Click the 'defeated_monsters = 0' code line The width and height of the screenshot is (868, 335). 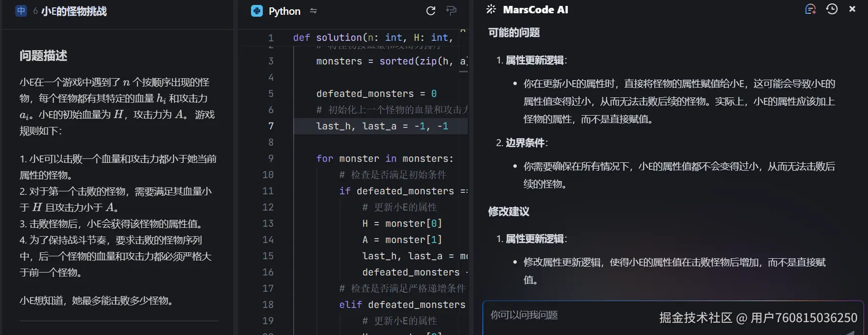(x=376, y=93)
